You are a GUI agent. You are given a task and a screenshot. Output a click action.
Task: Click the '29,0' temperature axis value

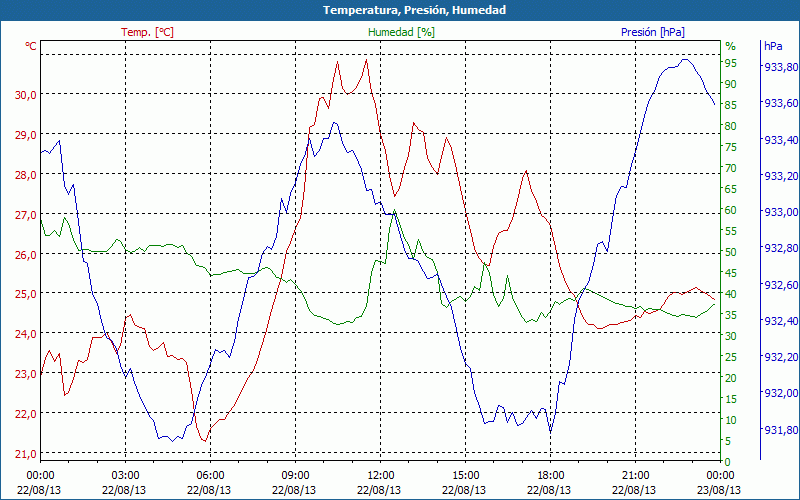[25, 135]
